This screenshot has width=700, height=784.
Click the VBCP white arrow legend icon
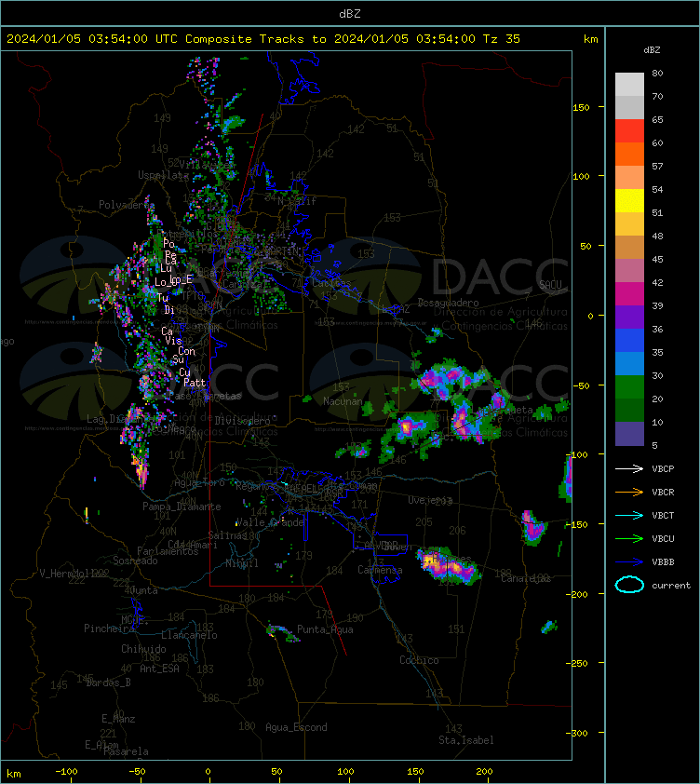click(629, 468)
